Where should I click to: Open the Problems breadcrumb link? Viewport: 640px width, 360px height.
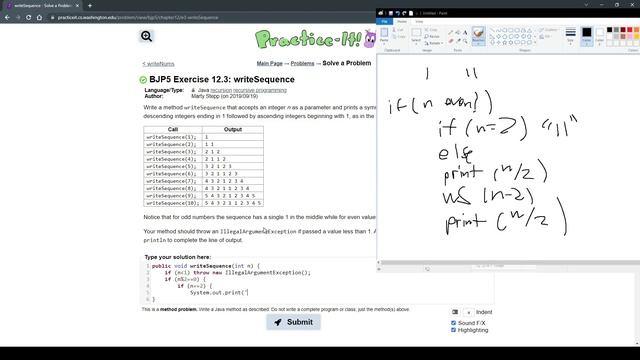pos(302,63)
